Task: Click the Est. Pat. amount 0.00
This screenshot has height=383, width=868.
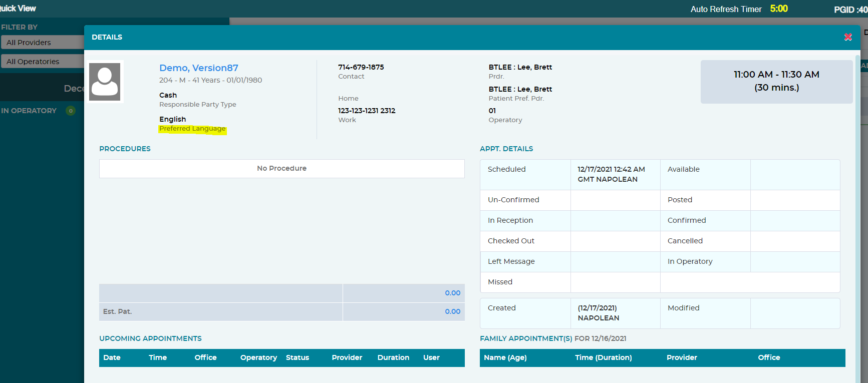Action: click(x=453, y=311)
